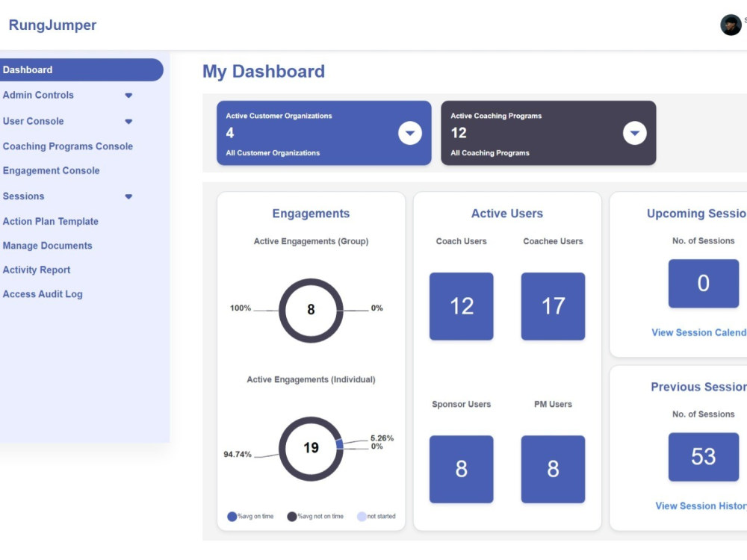
Task: Toggle %avg on time legend swatch
Action: point(232,516)
